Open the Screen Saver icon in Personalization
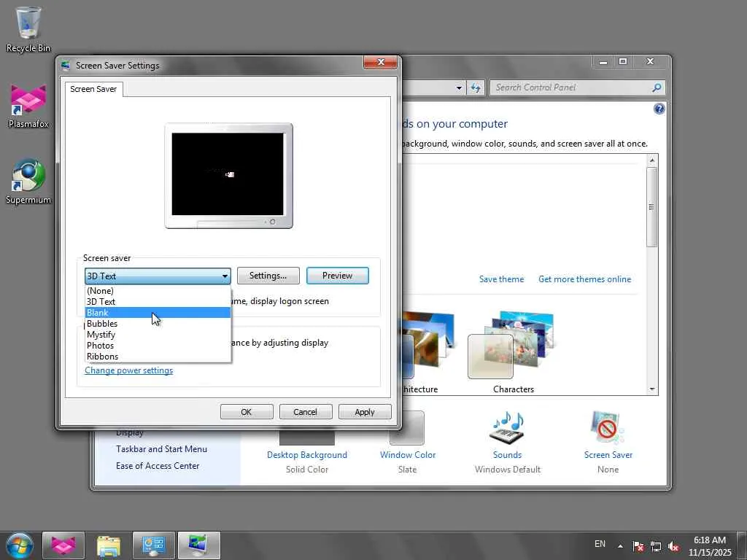The height and width of the screenshot is (560, 747). [x=608, y=427]
